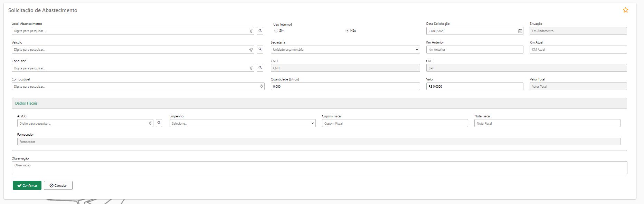Click the favorite star icon

click(625, 10)
